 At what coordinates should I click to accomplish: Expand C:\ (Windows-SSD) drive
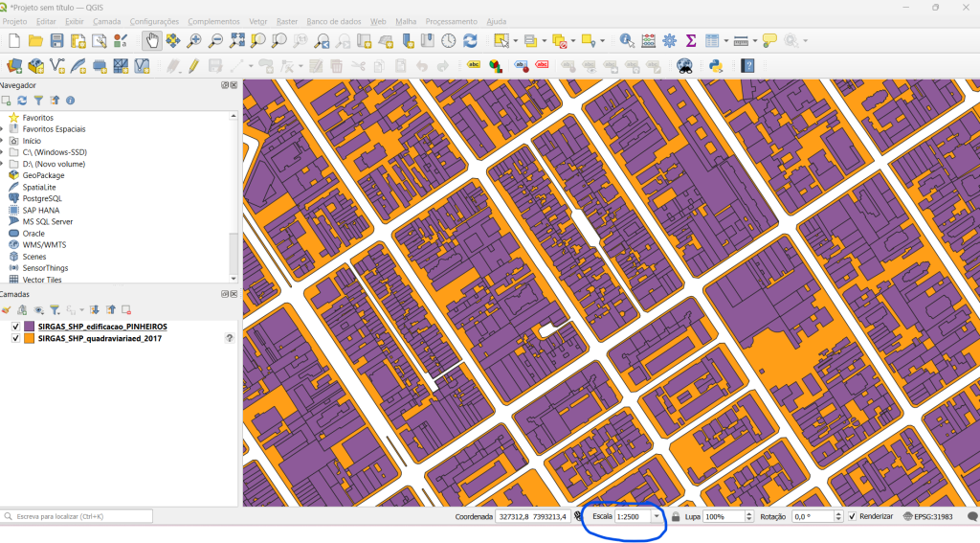tap(2, 152)
